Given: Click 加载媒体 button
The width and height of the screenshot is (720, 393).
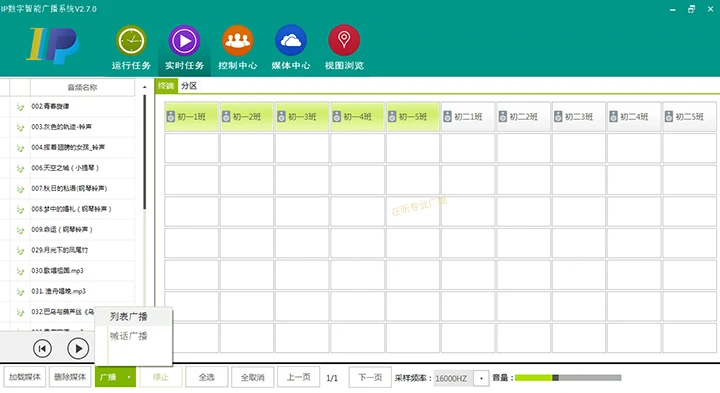Looking at the screenshot, I should click(x=25, y=377).
